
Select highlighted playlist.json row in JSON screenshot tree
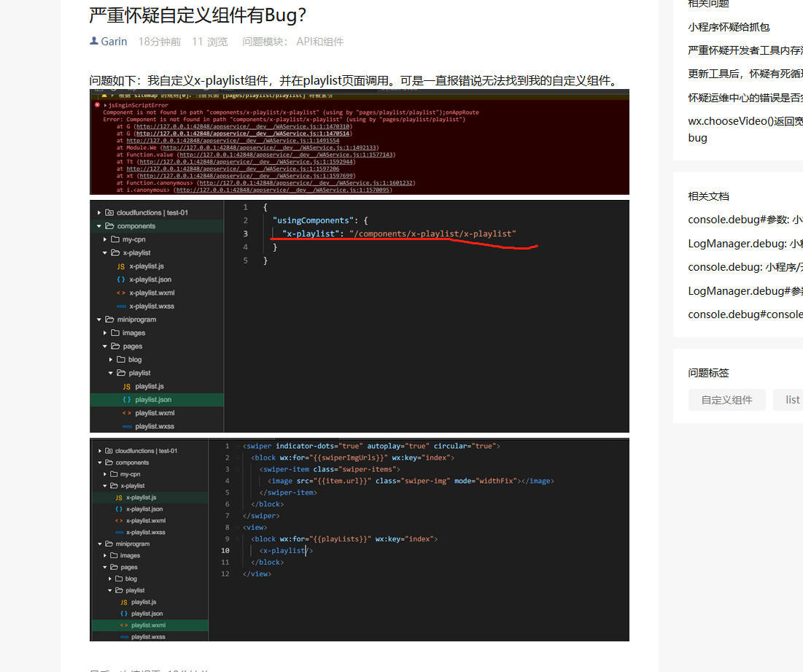click(157, 400)
